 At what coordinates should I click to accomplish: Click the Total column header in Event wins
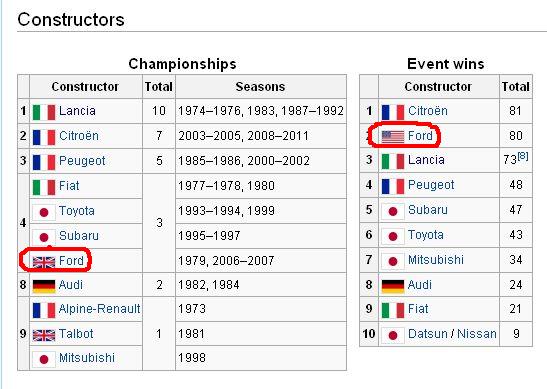point(516,87)
